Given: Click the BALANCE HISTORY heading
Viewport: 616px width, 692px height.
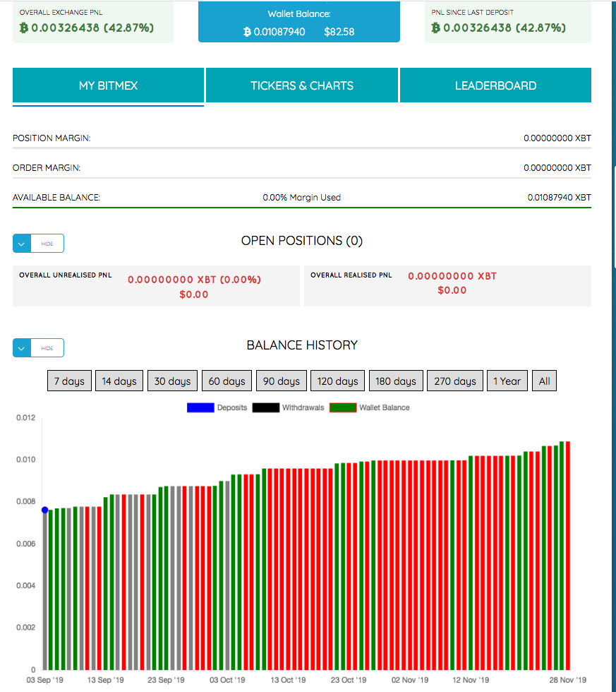Looking at the screenshot, I should click(301, 345).
